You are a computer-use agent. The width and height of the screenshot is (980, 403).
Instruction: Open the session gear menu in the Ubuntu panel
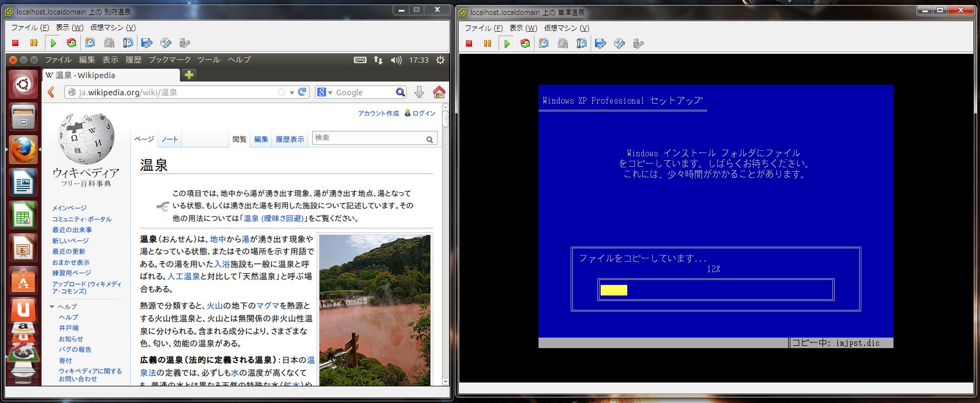[440, 60]
